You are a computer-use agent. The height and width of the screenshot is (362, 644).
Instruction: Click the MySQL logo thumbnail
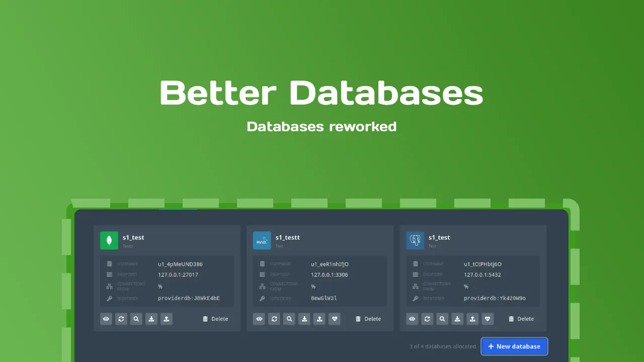(x=262, y=240)
